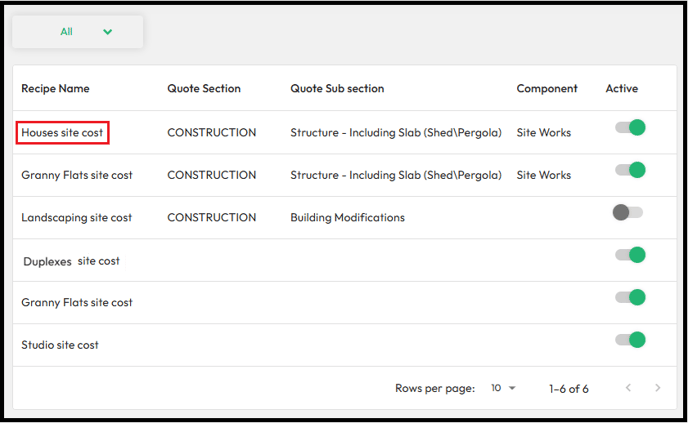The image size is (688, 423).
Task: Go to next page arrow
Action: (657, 388)
